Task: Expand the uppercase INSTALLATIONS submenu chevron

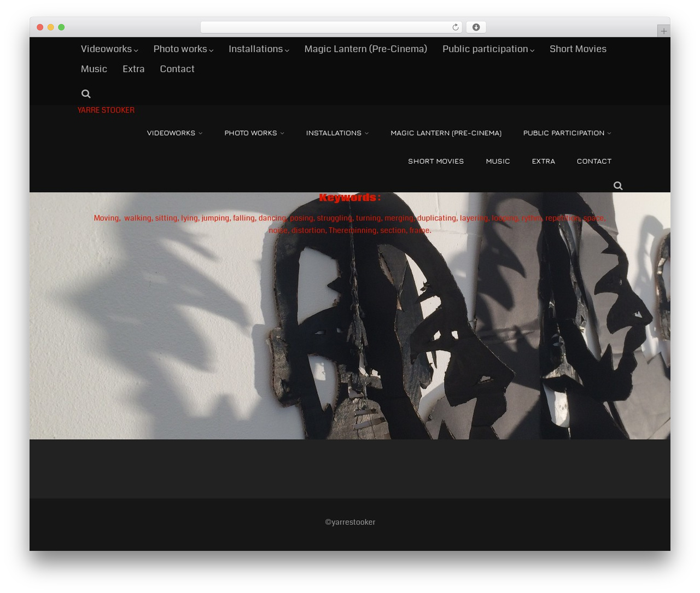Action: tap(366, 133)
